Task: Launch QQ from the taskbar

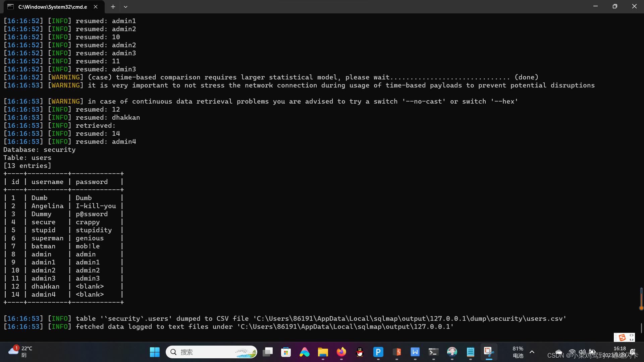Action: click(x=359, y=352)
